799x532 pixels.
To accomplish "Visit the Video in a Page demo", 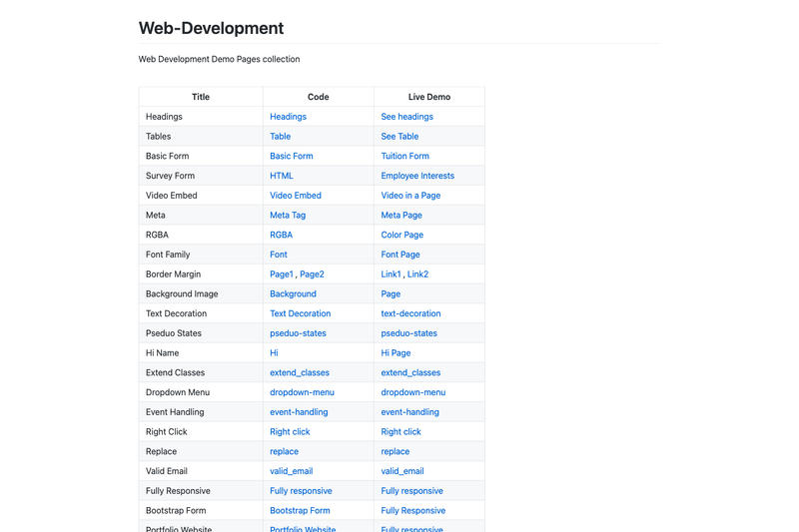I will click(410, 196).
